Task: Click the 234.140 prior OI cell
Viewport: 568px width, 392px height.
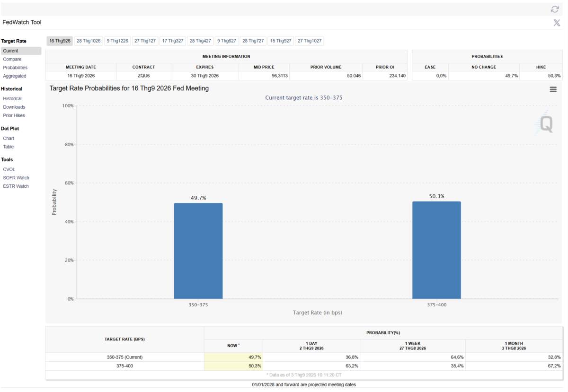Action: (x=385, y=76)
